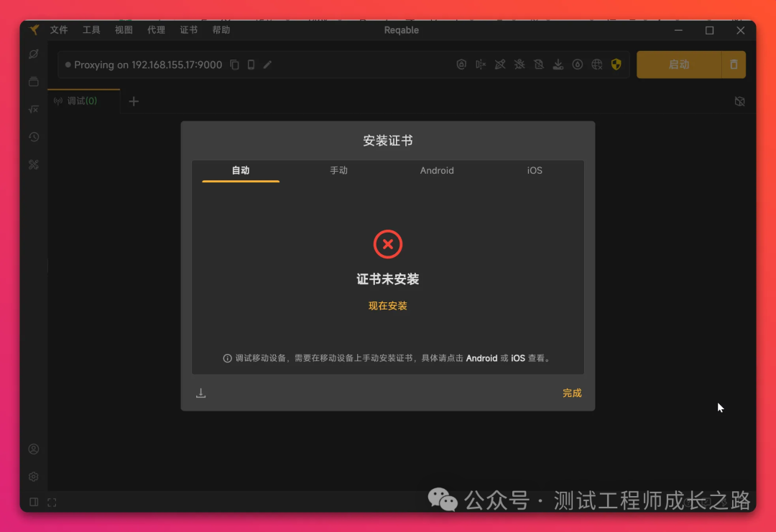Click the fullscreen icon at bottom left
This screenshot has height=532, width=776.
pyautogui.click(x=52, y=503)
